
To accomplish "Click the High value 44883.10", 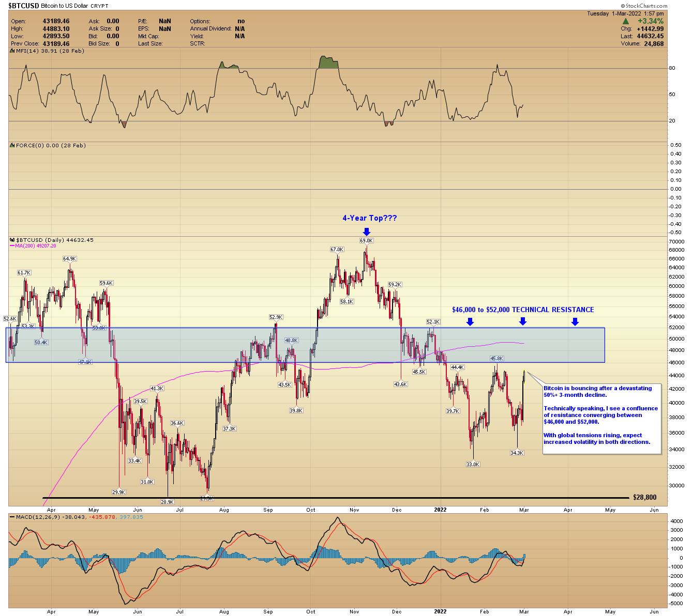I will pyautogui.click(x=56, y=28).
